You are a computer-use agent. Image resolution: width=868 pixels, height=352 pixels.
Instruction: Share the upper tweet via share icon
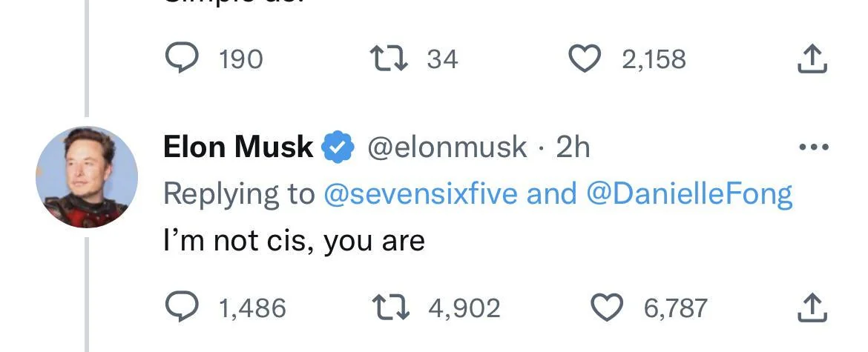pyautogui.click(x=812, y=59)
